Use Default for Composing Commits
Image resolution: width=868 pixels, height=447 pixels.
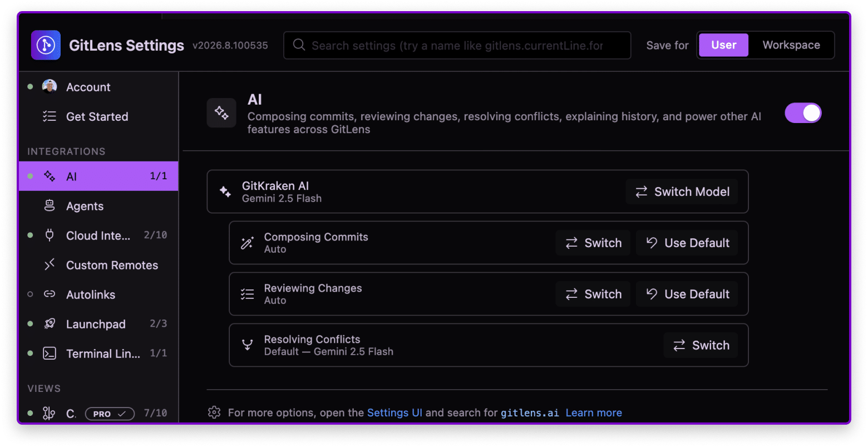(x=687, y=243)
